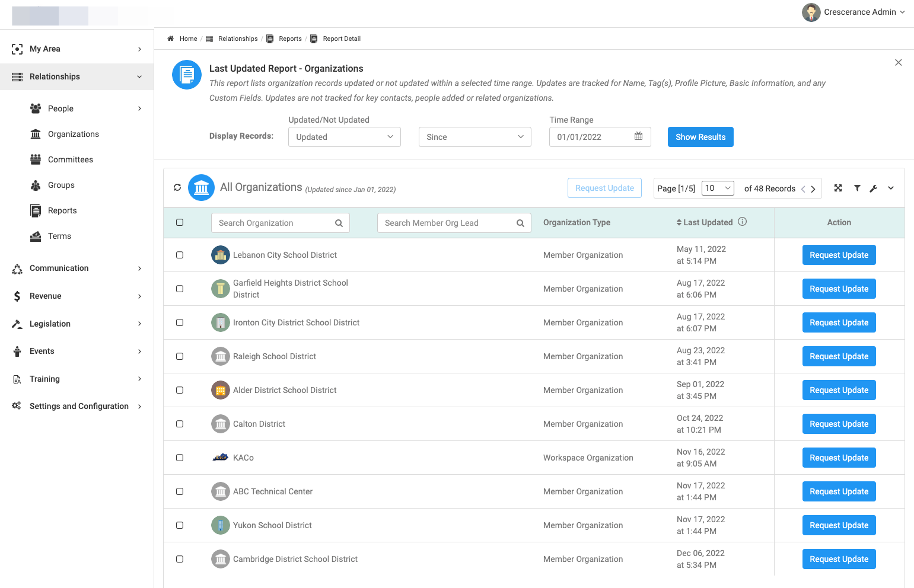This screenshot has width=914, height=588.
Task: Check the Raleigh School District row
Action: coord(180,356)
